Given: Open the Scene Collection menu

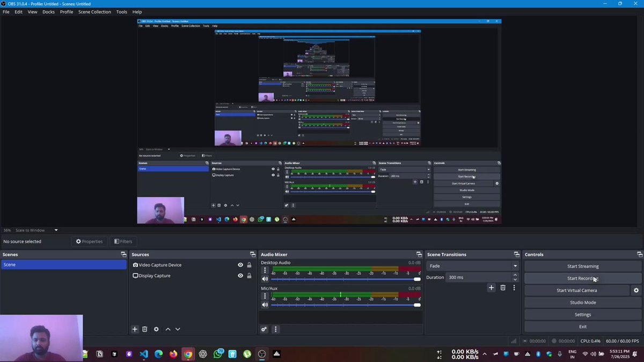Looking at the screenshot, I should pos(94,12).
